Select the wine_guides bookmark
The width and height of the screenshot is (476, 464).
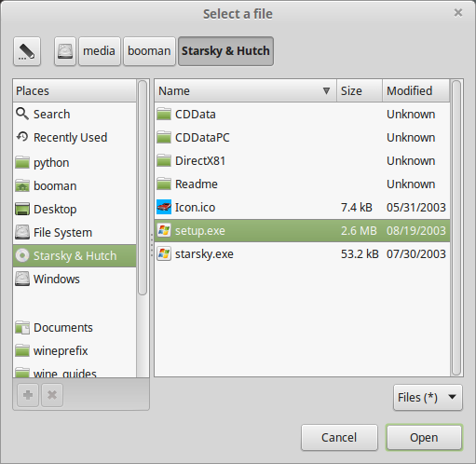click(x=75, y=373)
